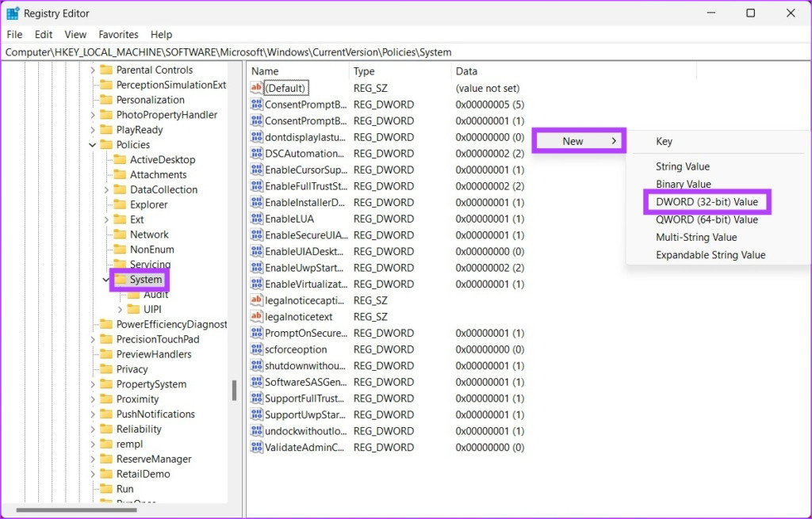Click the Privacy folder icon
The image size is (812, 519).
coord(106,369)
